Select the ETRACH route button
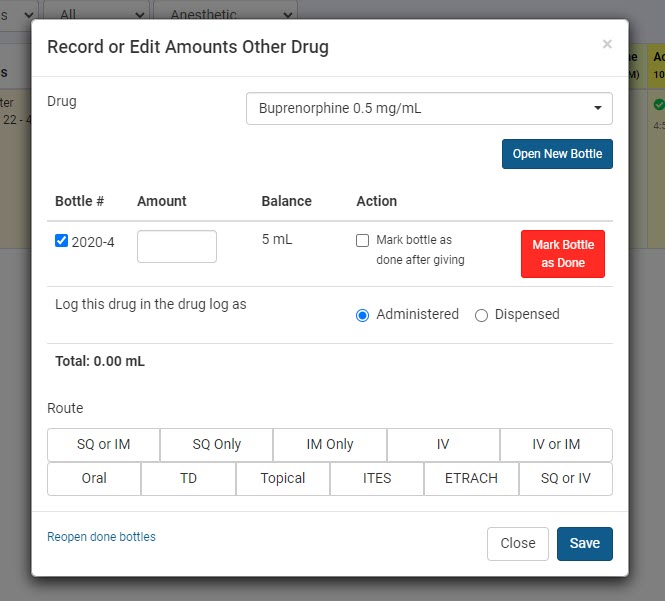This screenshot has width=665, height=601. (x=471, y=479)
